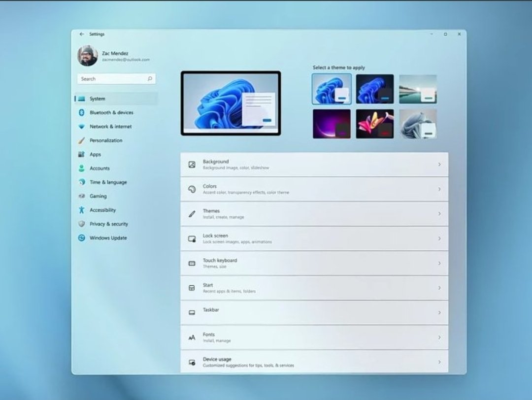
Task: Expand the Themes row chevron
Action: click(439, 214)
